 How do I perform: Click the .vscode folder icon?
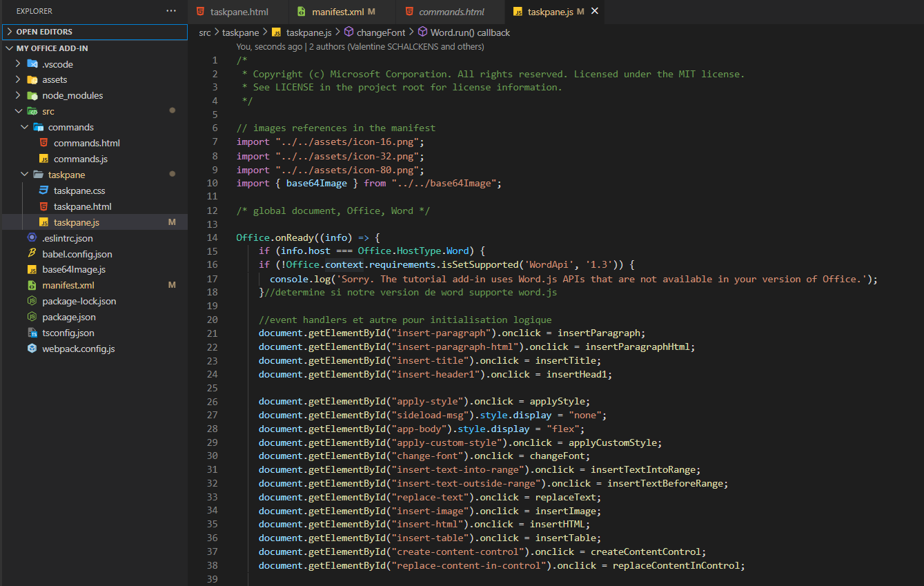(32, 64)
